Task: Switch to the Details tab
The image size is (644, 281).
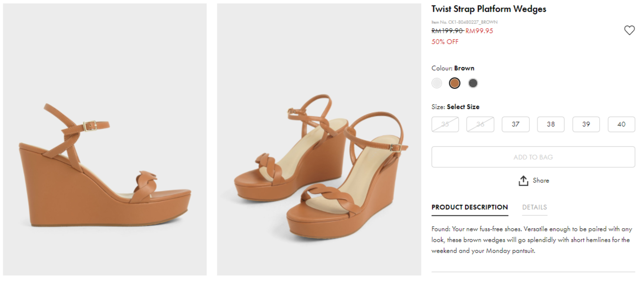Action: click(534, 207)
